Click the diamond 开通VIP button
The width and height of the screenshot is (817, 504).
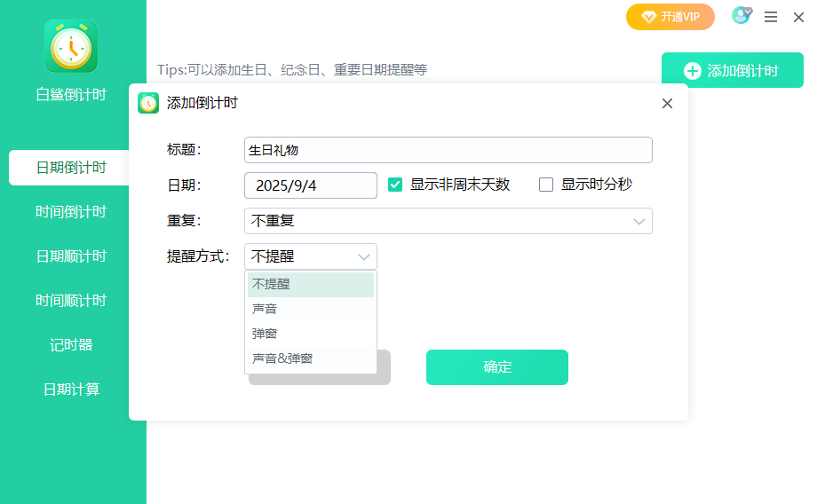coord(670,17)
